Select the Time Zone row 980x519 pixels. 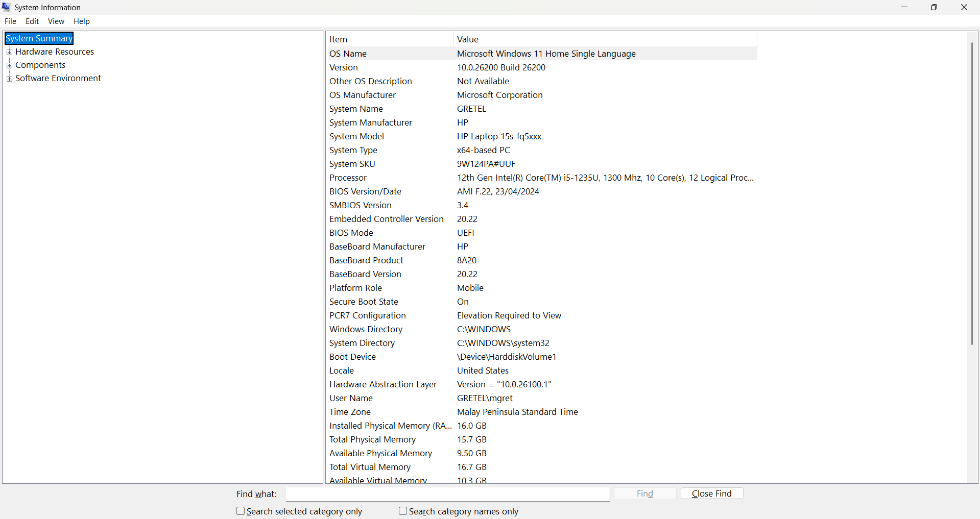pos(541,412)
